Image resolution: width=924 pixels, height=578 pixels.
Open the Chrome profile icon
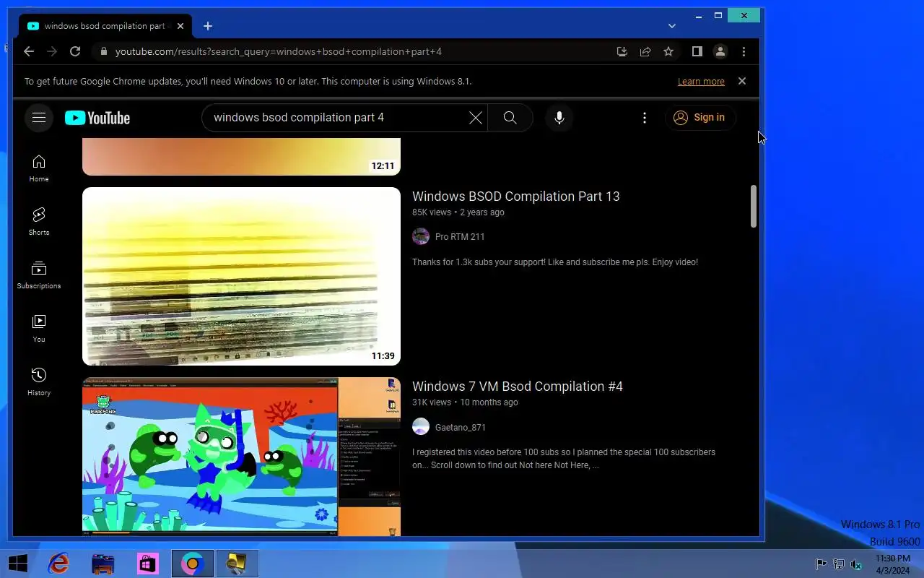[x=720, y=51]
